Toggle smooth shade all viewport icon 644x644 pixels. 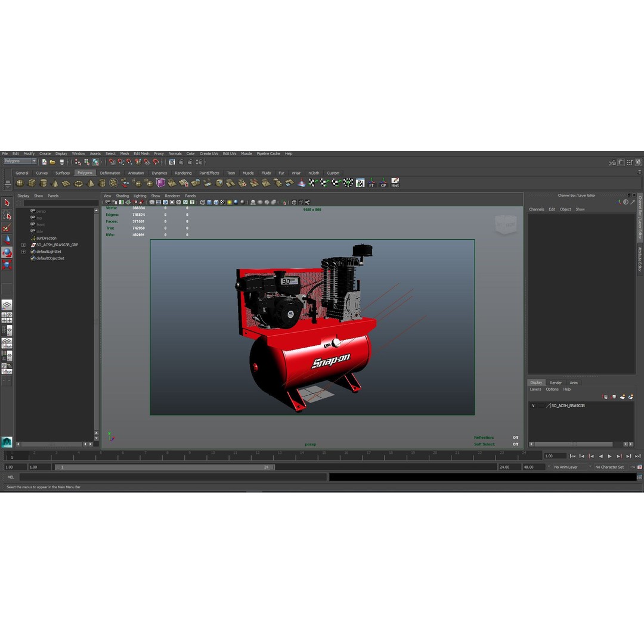pyautogui.click(x=209, y=203)
